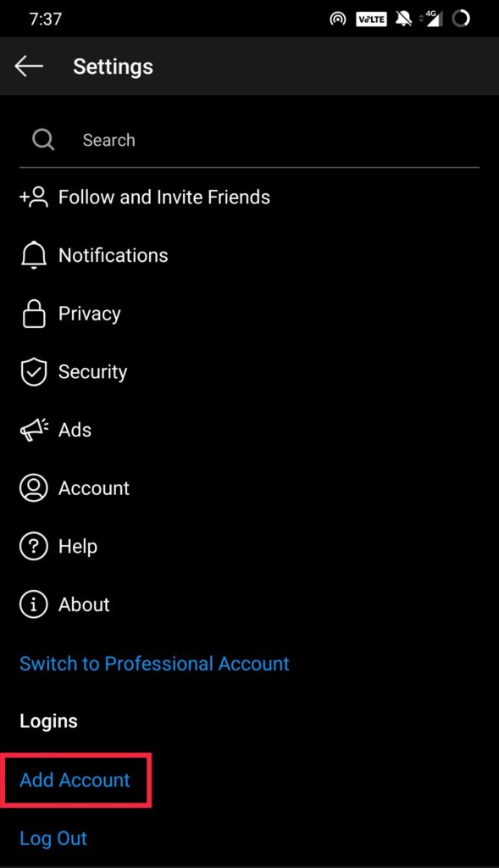Tap the back arrow icon
499x868 pixels.
29,66
